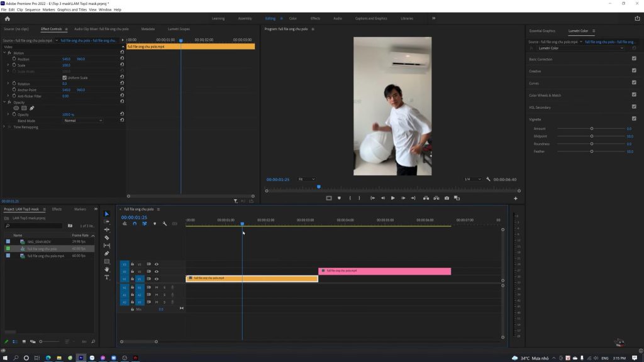Click the Export Frame camera icon
This screenshot has height=362, width=644.
(x=447, y=198)
